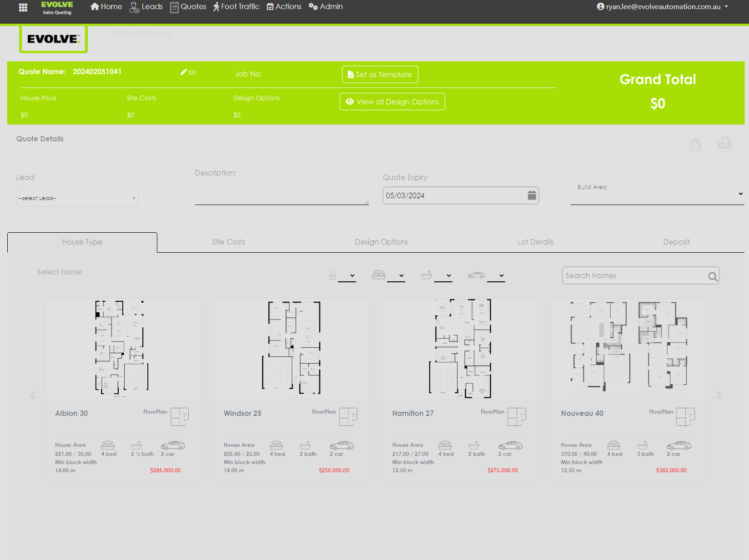The width and height of the screenshot is (749, 560).
Task: Click the Search Homes magnifier icon
Action: pos(713,276)
